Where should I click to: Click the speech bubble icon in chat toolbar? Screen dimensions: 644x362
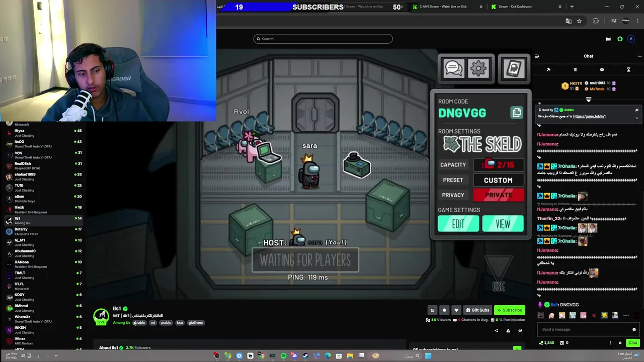click(x=602, y=69)
